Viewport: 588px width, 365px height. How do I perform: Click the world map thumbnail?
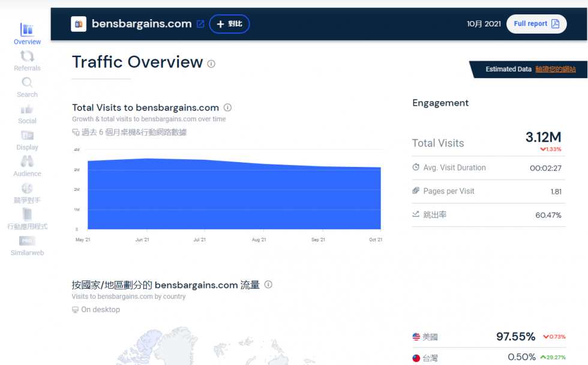(215, 346)
